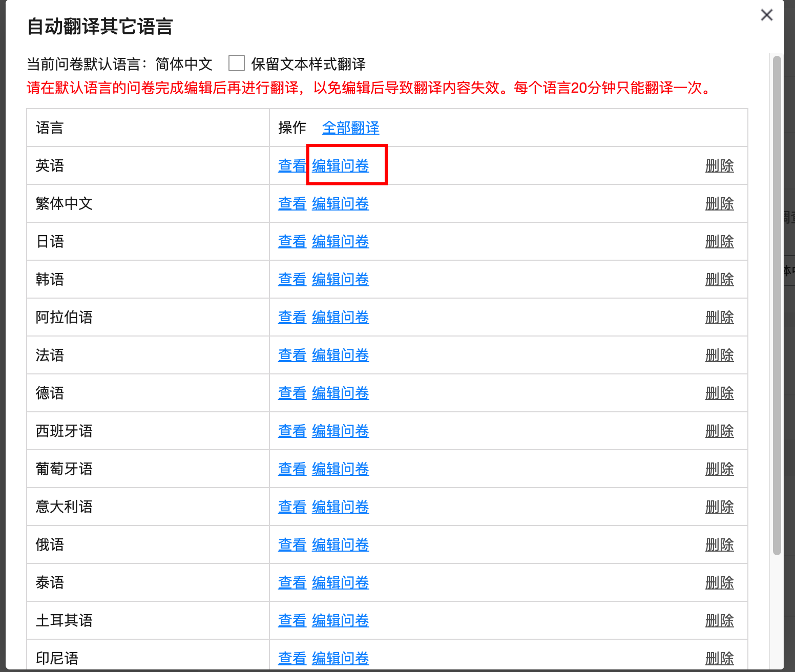Click 查看 in the 德语 row
This screenshot has width=795, height=672.
[292, 393]
